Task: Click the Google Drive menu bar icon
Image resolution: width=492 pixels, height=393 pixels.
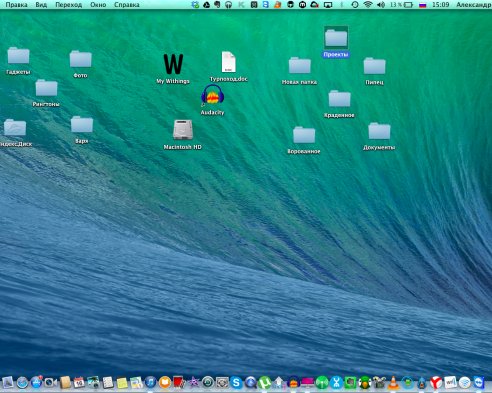Action: (206, 5)
